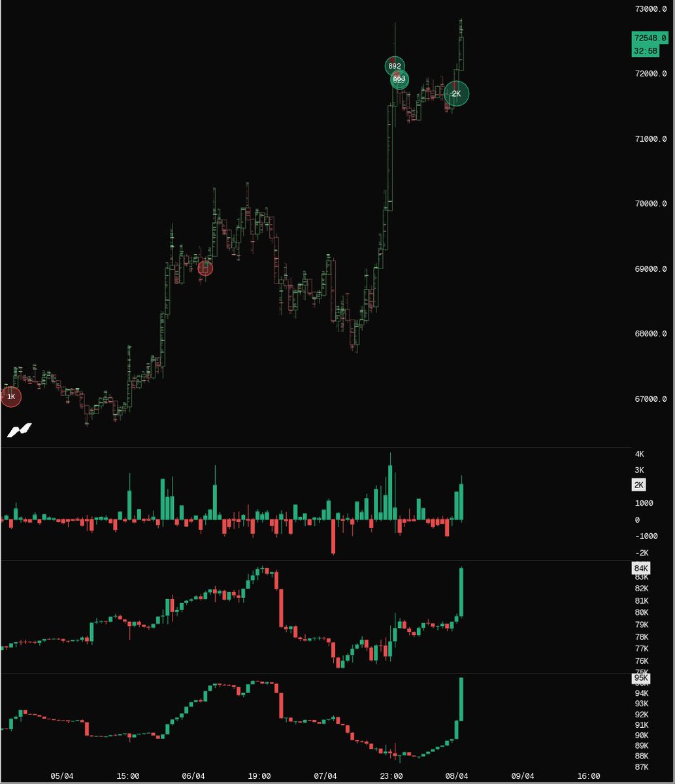
Task: Click the 73000.0 price axis label
Action: click(x=651, y=9)
